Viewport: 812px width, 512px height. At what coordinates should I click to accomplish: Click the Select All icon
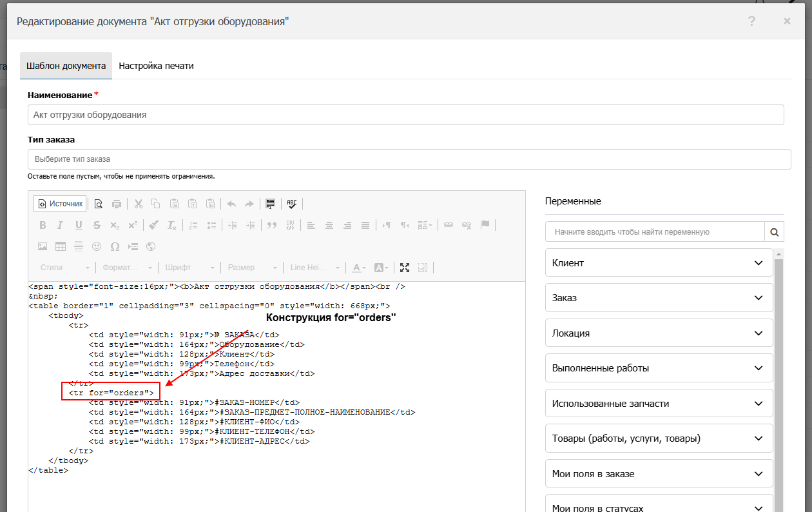[271, 204]
